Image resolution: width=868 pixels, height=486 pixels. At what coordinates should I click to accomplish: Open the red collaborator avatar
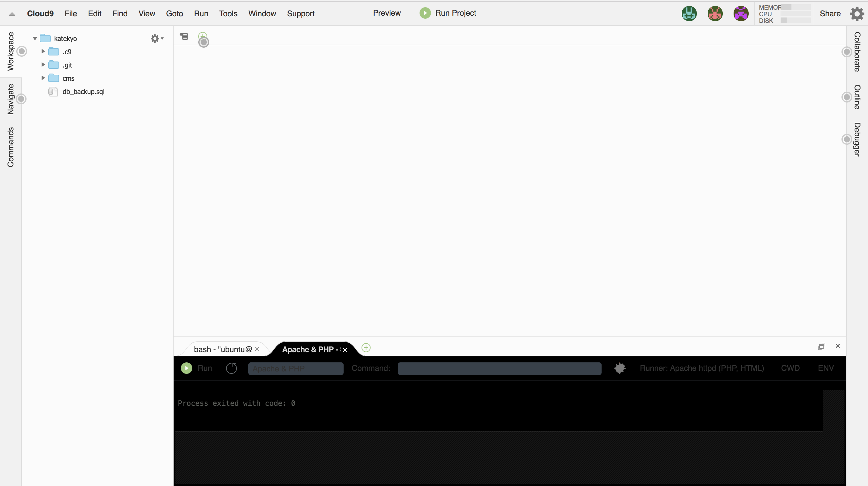coord(715,14)
